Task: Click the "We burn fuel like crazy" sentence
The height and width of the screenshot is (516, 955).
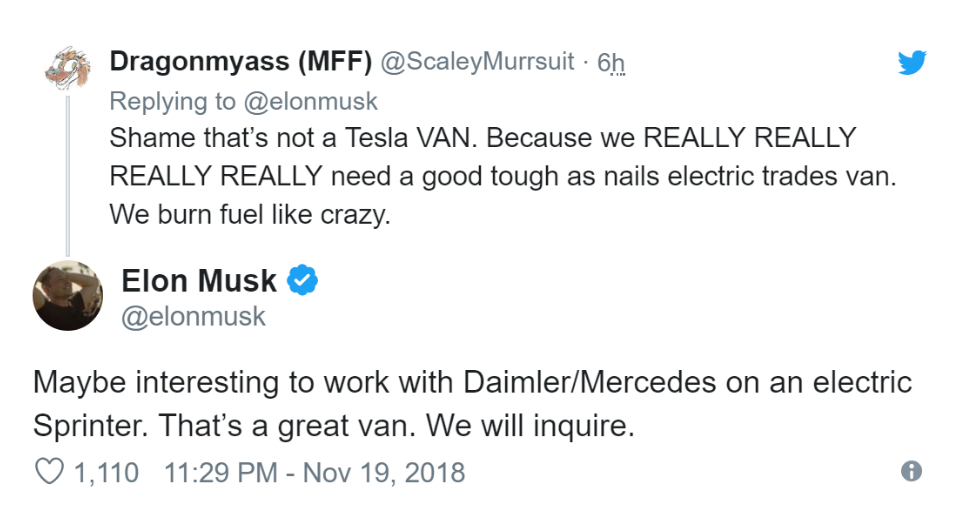Action: pos(249,213)
